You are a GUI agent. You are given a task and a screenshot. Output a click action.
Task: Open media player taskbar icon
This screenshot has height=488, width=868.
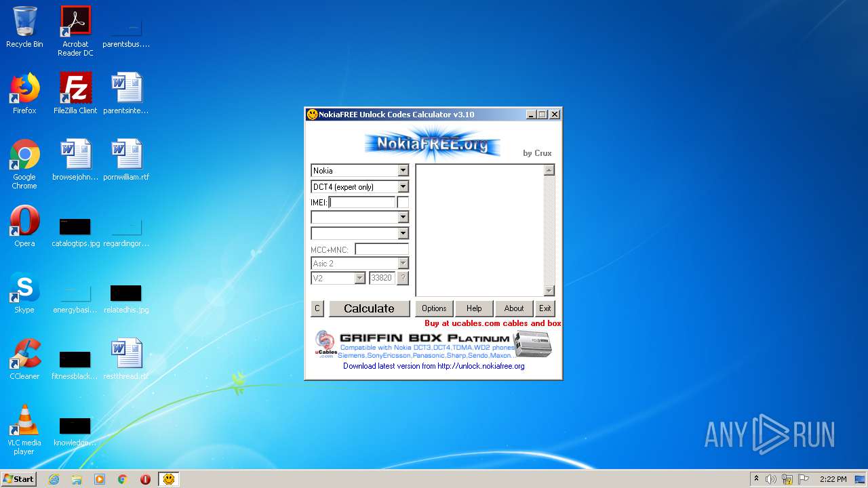click(x=100, y=479)
